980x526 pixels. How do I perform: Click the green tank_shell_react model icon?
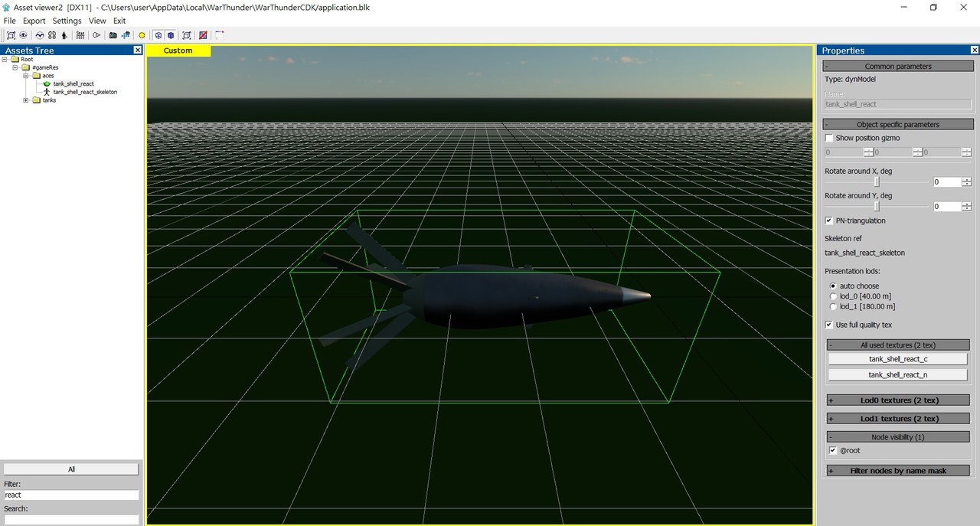pos(47,83)
